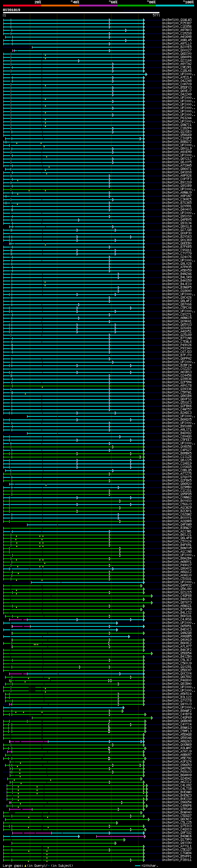Open hit UniRef100_O42248
This screenshot has width=197, height=868.
click(x=177, y=81)
